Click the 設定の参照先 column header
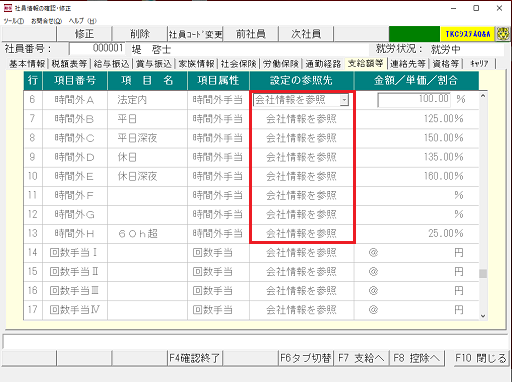The image size is (512, 382). tap(301, 80)
